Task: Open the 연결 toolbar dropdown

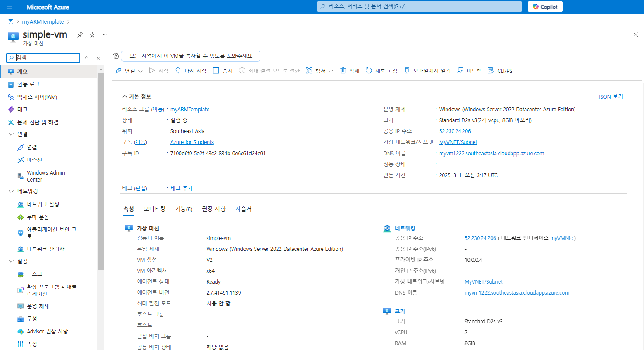Action: point(129,71)
